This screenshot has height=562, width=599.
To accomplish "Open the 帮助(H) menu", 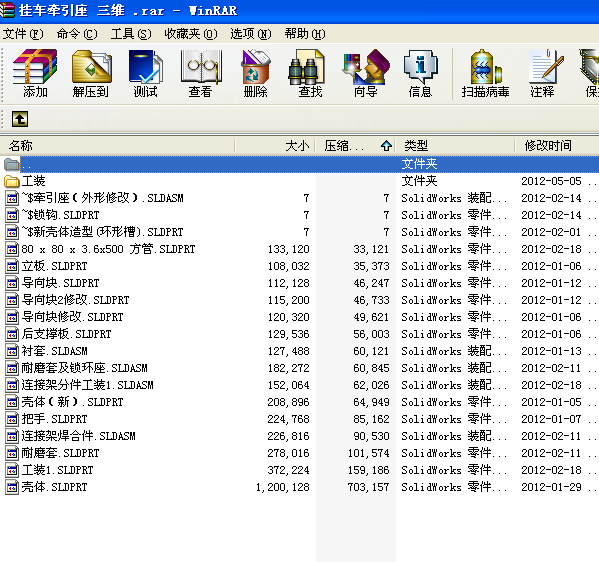I will pyautogui.click(x=305, y=34).
